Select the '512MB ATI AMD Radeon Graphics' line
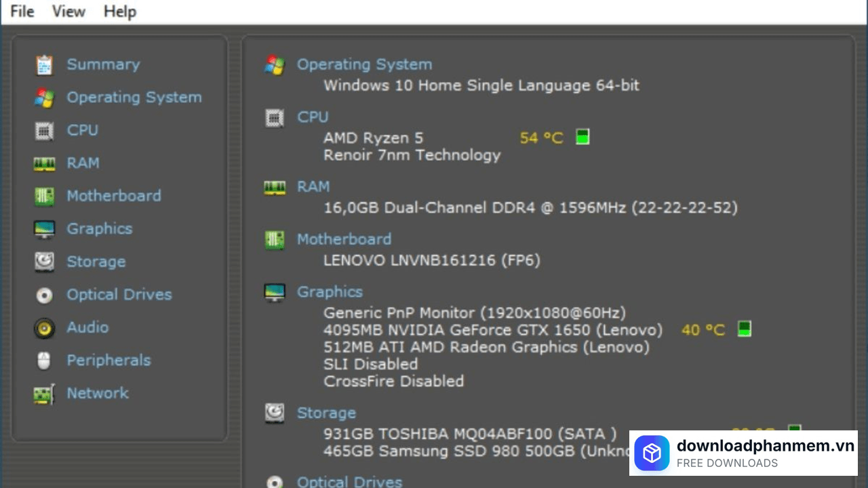 (486, 347)
